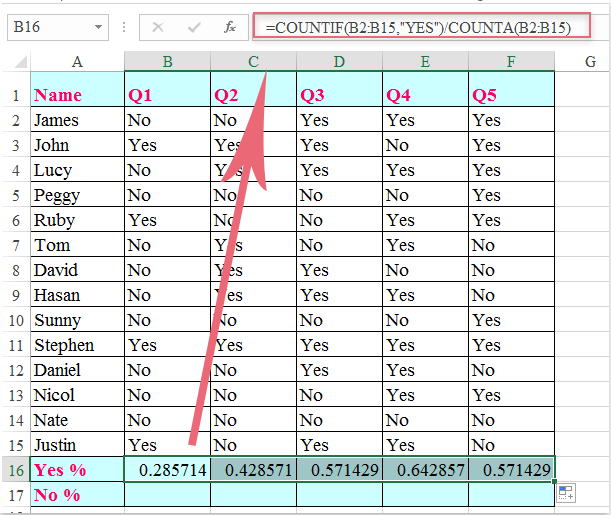
Task: Click the Enter checkmark formula button
Action: click(194, 28)
